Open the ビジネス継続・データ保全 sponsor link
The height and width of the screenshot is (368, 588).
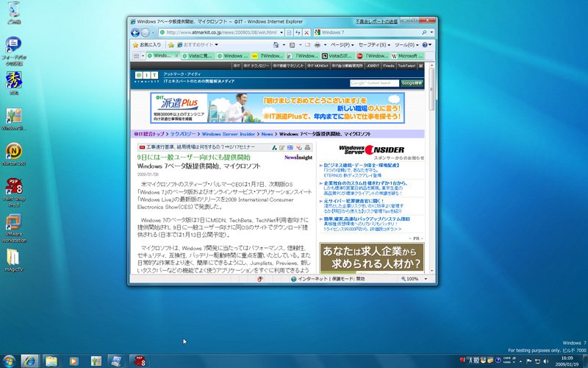(x=362, y=165)
